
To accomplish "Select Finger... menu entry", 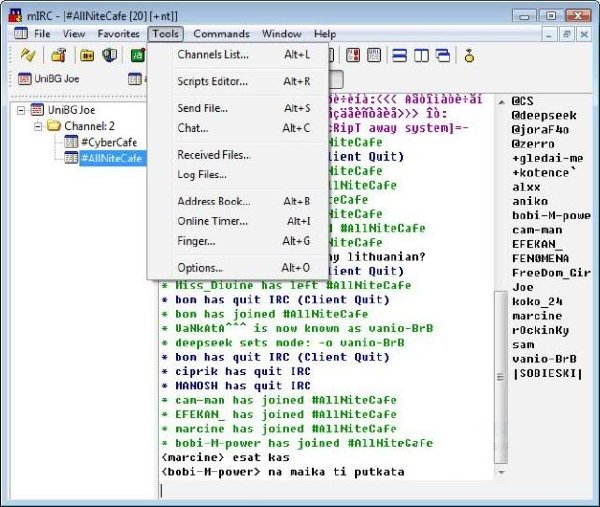I will coord(238,241).
